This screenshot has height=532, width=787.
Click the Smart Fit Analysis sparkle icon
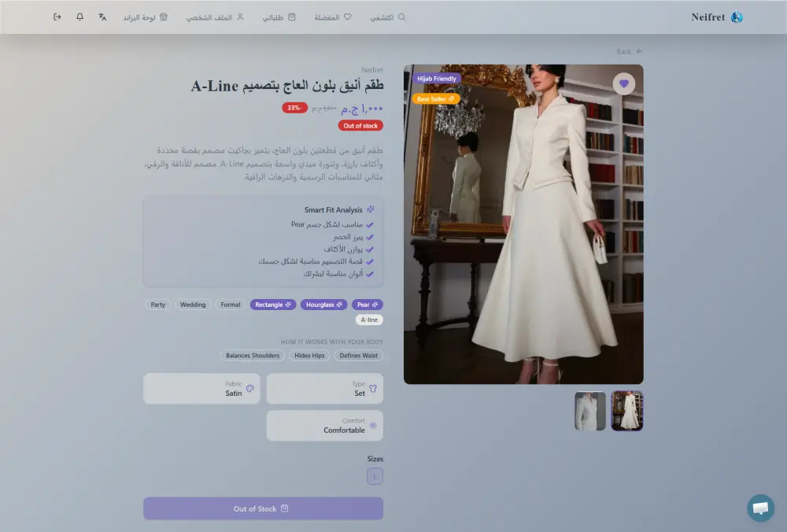[371, 209]
